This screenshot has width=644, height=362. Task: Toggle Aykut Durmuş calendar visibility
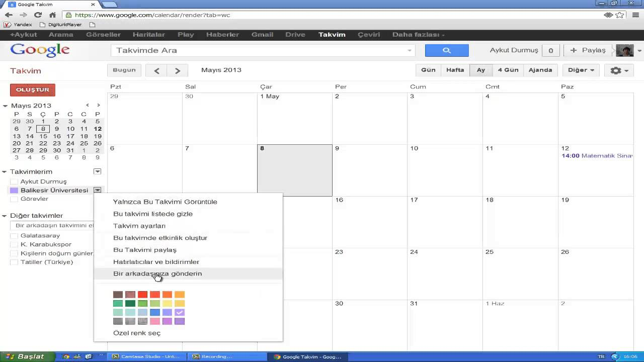[14, 182]
